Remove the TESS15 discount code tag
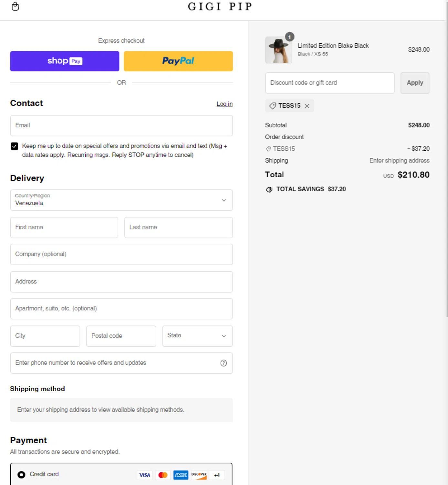The image size is (448, 485). (x=307, y=106)
